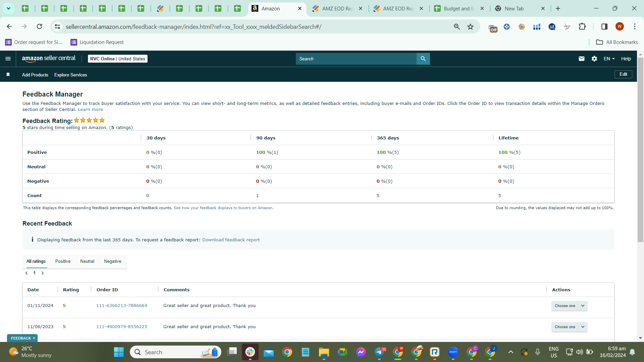Open Chrome extensions puzzle icon
Screen dimensions: 644x362
tap(582, 26)
